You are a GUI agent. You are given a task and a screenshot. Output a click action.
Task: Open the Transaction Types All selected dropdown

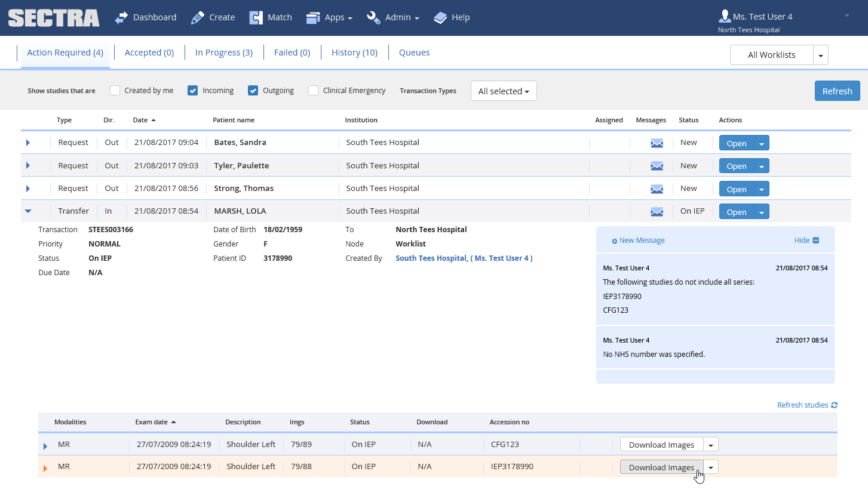point(503,91)
